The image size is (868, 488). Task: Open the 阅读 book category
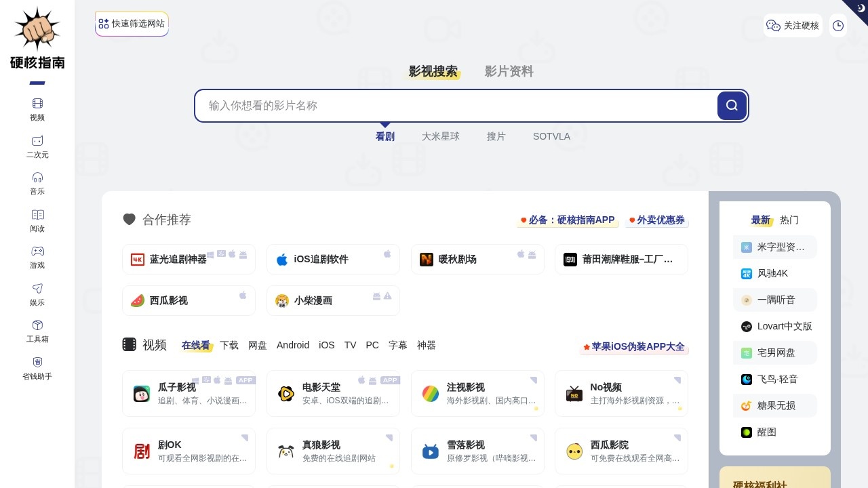(37, 221)
